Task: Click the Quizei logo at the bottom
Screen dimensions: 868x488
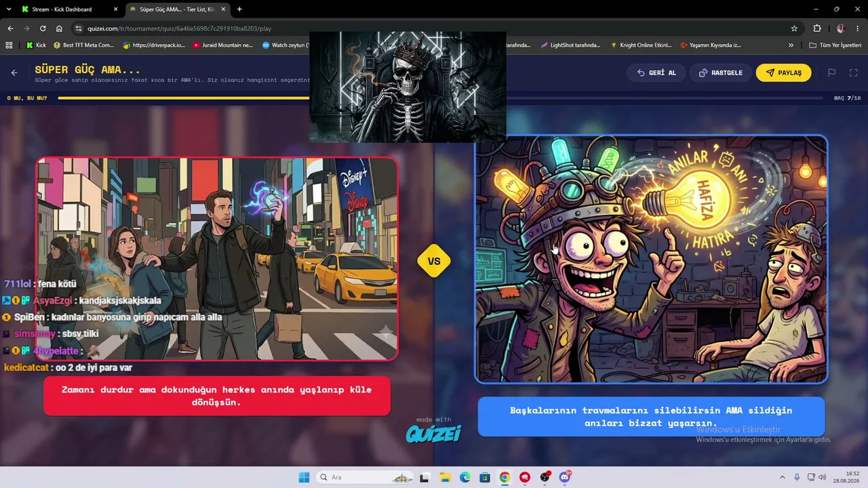Action: (x=433, y=433)
